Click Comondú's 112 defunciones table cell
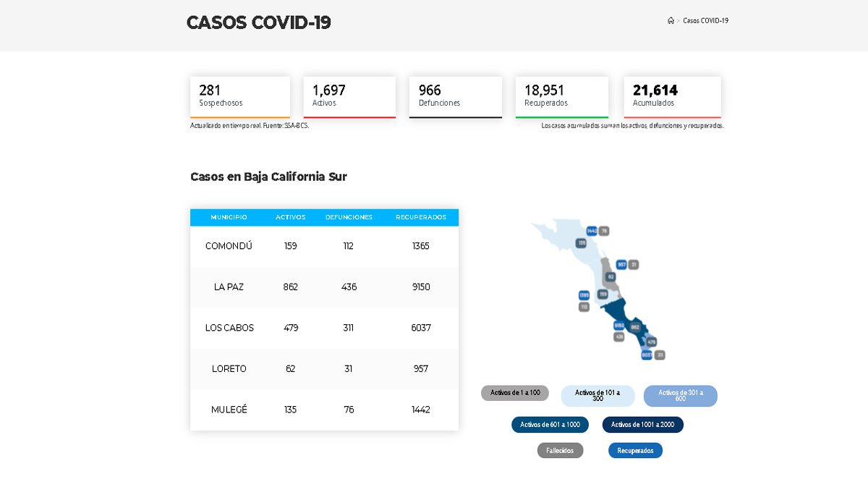 pos(349,246)
